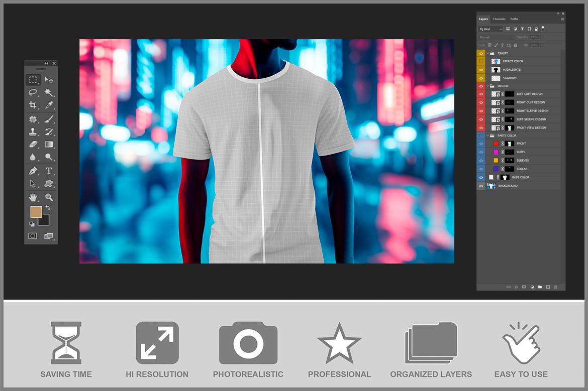Image resolution: width=588 pixels, height=391 pixels.
Task: Select the Pen tool
Action: point(33,171)
